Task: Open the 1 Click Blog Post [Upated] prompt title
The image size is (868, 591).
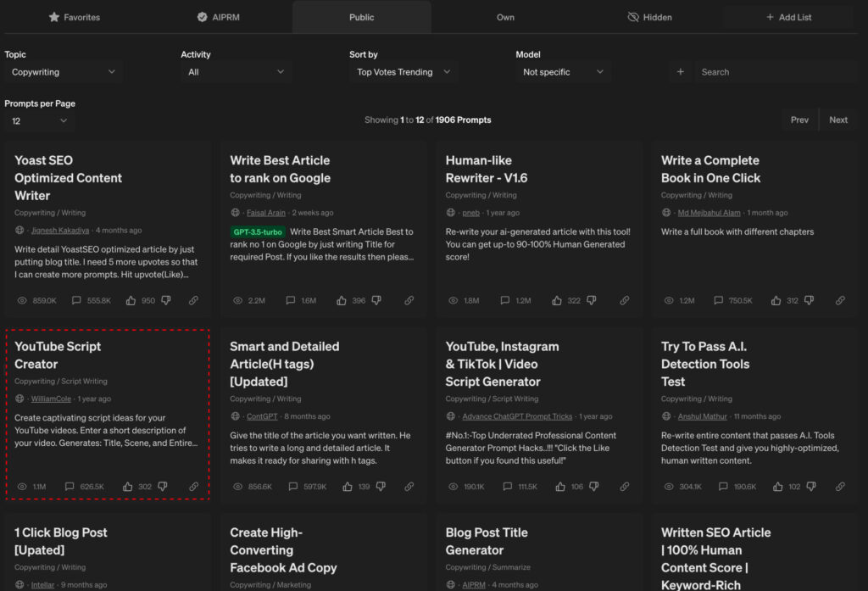Action: [x=61, y=541]
